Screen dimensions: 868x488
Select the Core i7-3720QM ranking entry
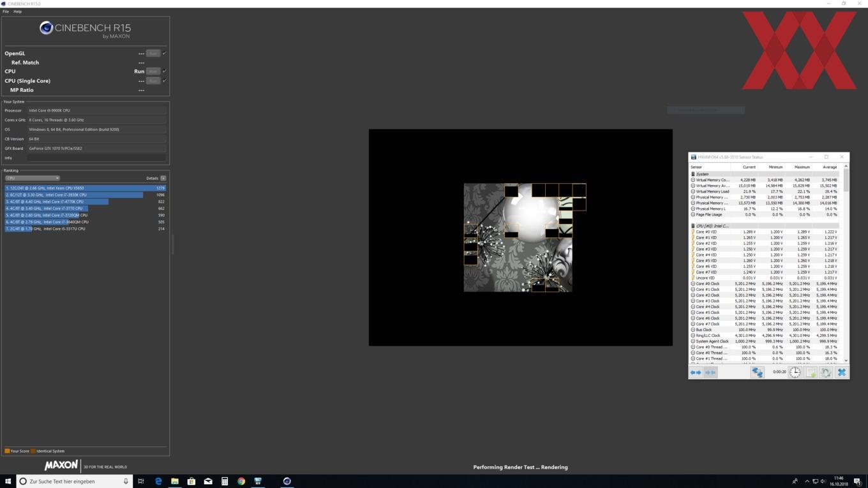pyautogui.click(x=86, y=215)
